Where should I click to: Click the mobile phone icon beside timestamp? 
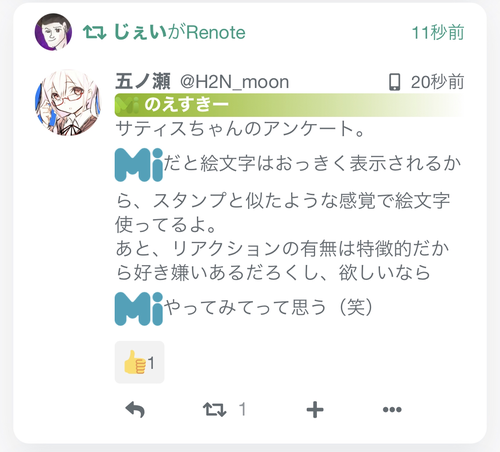pyautogui.click(x=394, y=82)
